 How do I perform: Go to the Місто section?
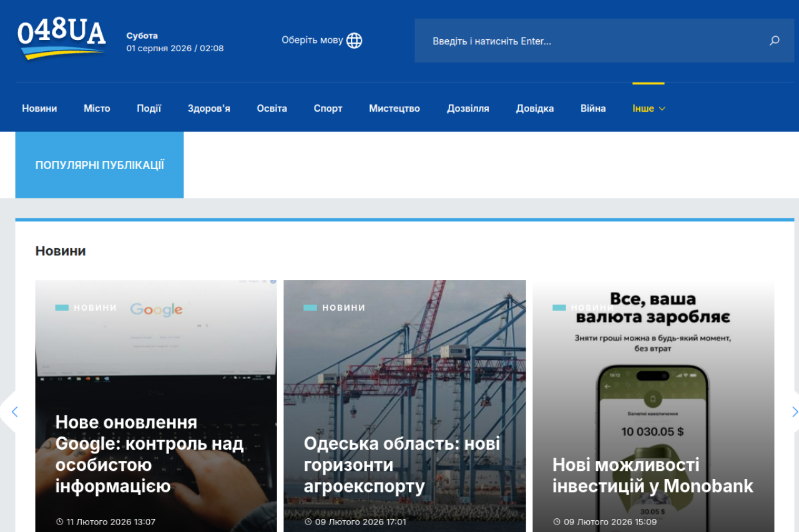(97, 109)
